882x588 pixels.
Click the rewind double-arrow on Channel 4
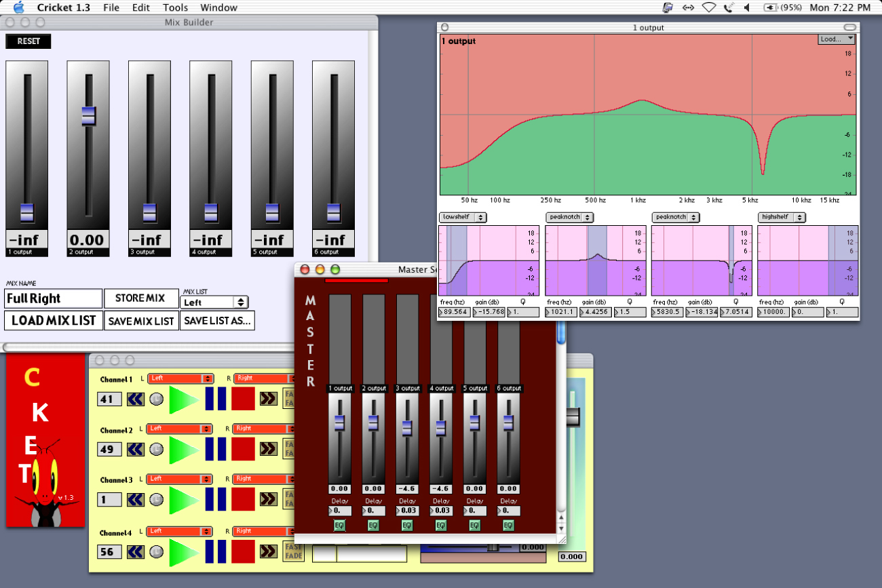coord(136,551)
